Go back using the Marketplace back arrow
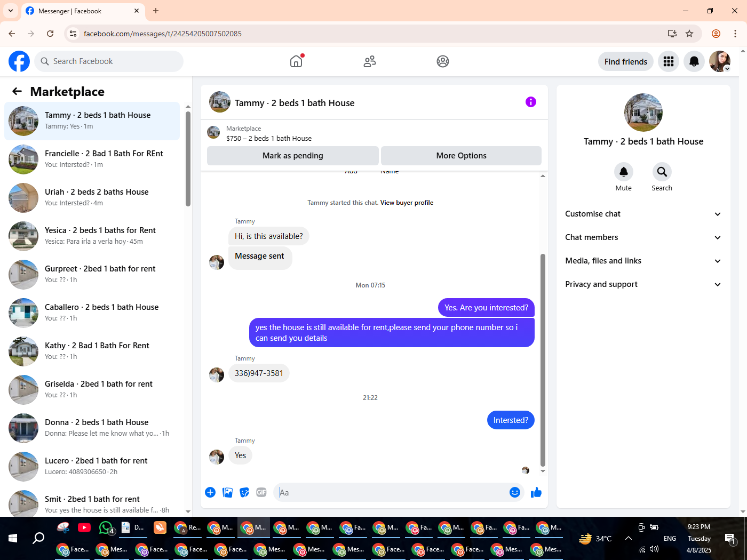This screenshot has width=747, height=560. tap(17, 91)
